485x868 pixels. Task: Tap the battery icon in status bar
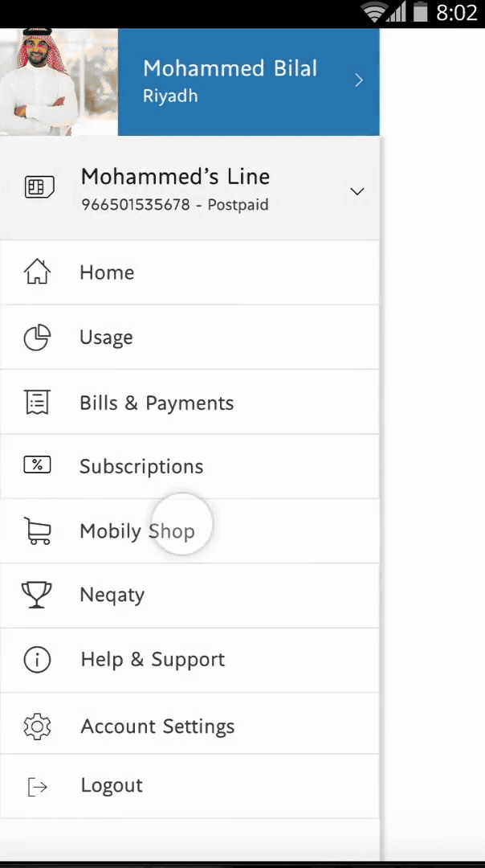pyautogui.click(x=421, y=13)
